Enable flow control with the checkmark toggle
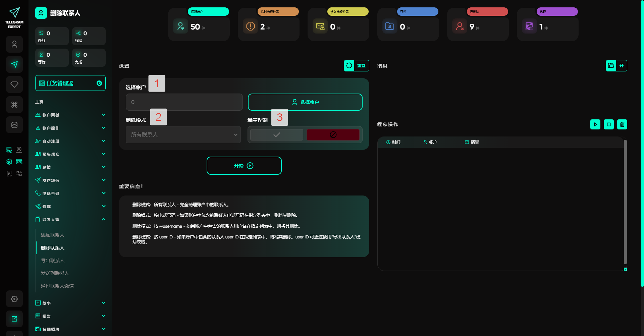This screenshot has width=644, height=336. click(277, 135)
